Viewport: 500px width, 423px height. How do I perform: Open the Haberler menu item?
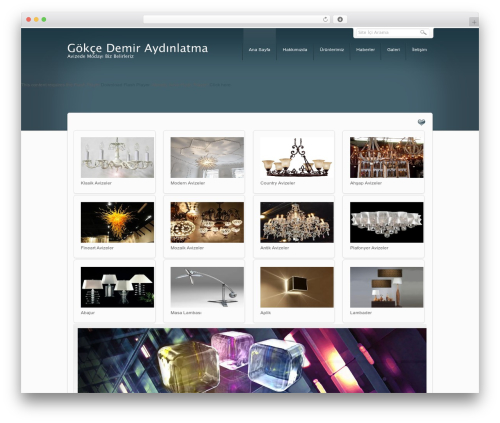tap(365, 50)
